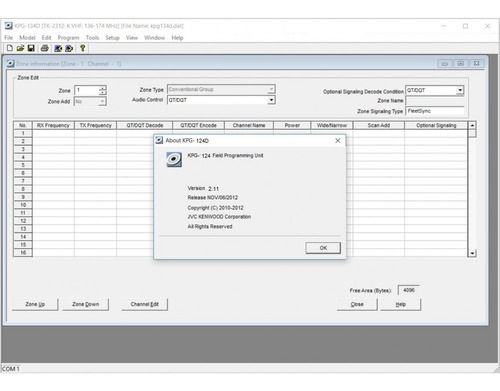Click the Optional Signaling column header
The image size is (500, 391).
tap(436, 125)
